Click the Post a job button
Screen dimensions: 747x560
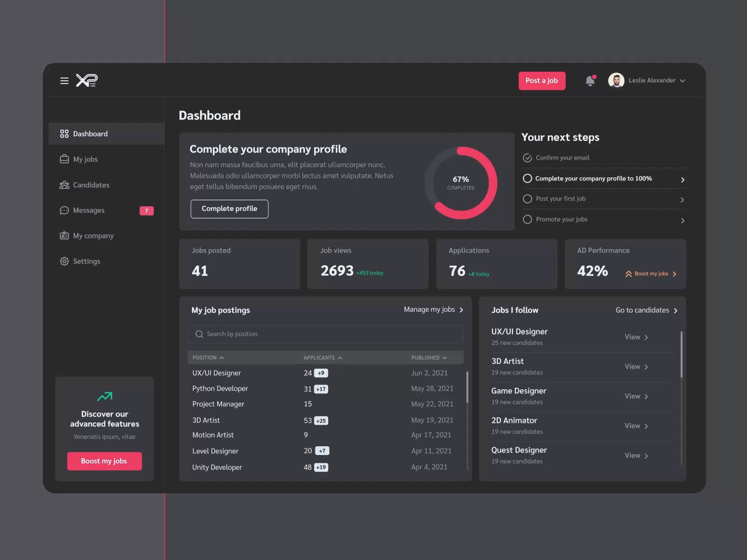[542, 81]
